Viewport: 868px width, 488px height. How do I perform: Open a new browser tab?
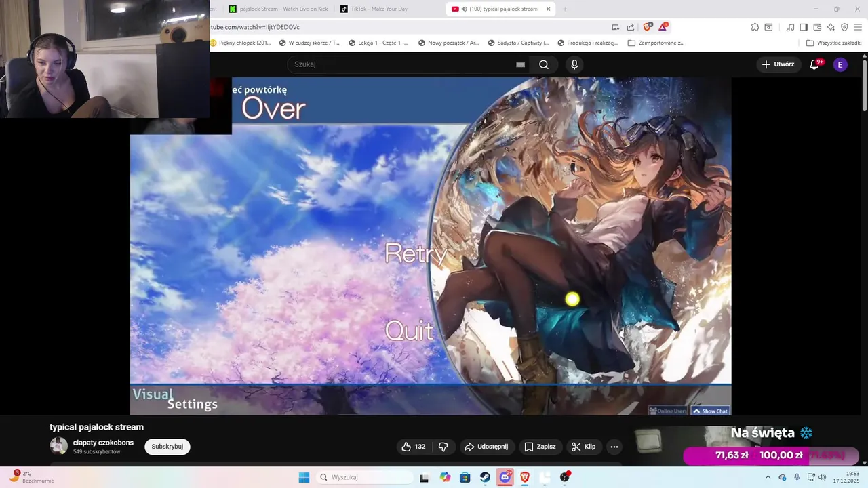coord(565,9)
